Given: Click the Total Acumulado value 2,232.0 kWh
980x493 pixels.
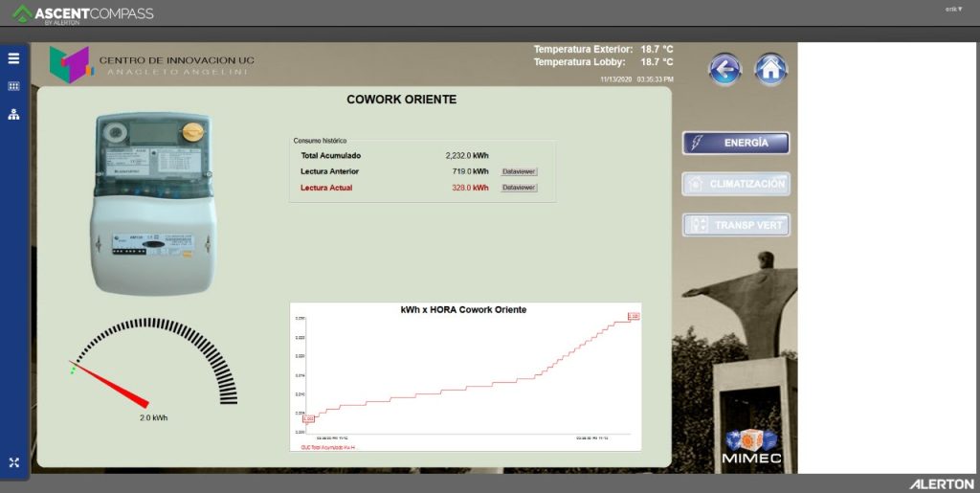Looking at the screenshot, I should [467, 155].
